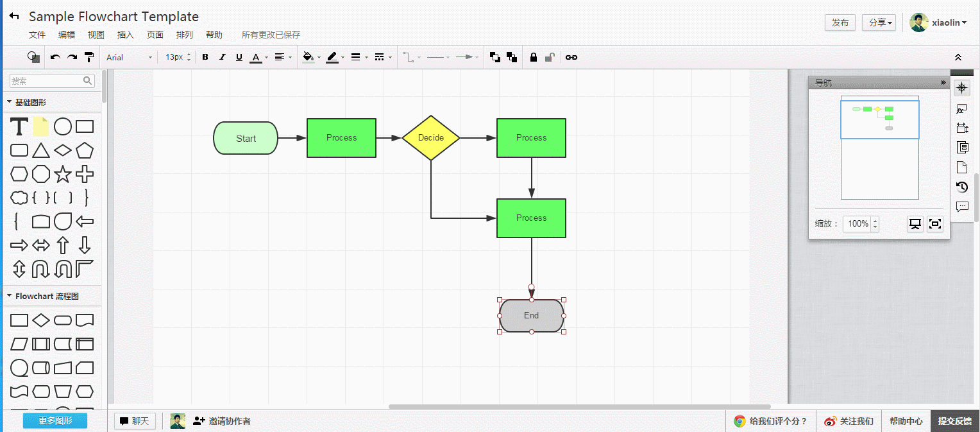Open the comments speech bubble panel
This screenshot has width=980, height=432.
961,207
